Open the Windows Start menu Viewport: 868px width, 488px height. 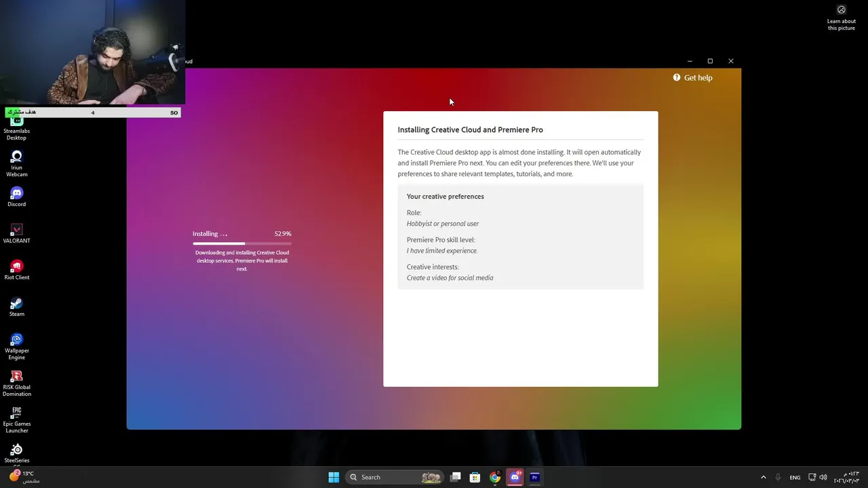pyautogui.click(x=334, y=477)
